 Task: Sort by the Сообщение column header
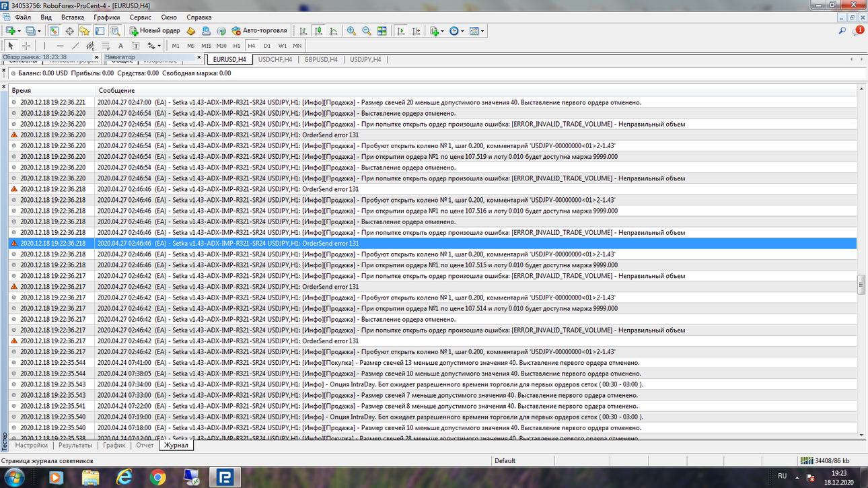pos(476,90)
